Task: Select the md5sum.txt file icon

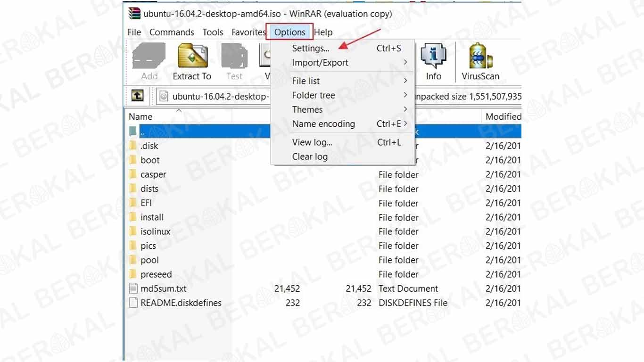Action: [133, 288]
